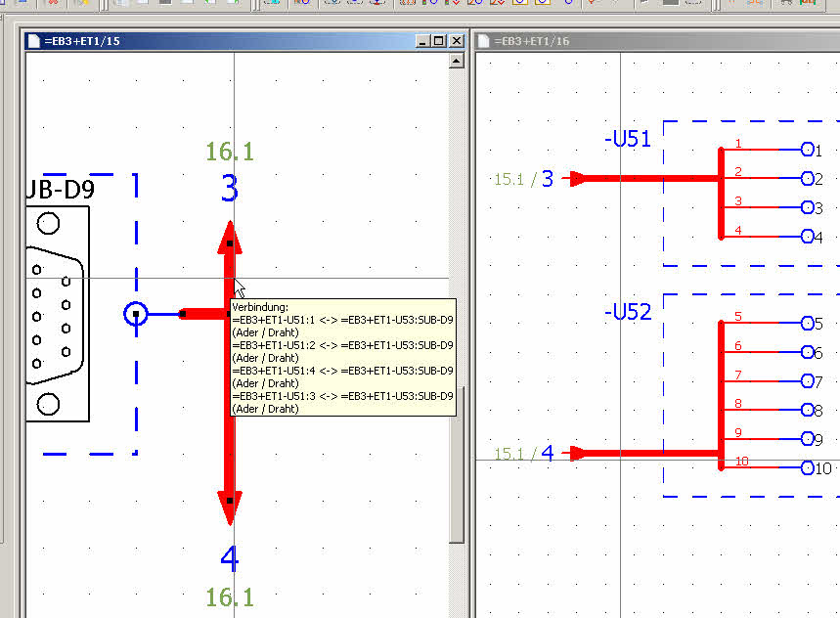This screenshot has width=840, height=618.
Task: Minimize the =EB3+ET1/15 window
Action: point(423,41)
